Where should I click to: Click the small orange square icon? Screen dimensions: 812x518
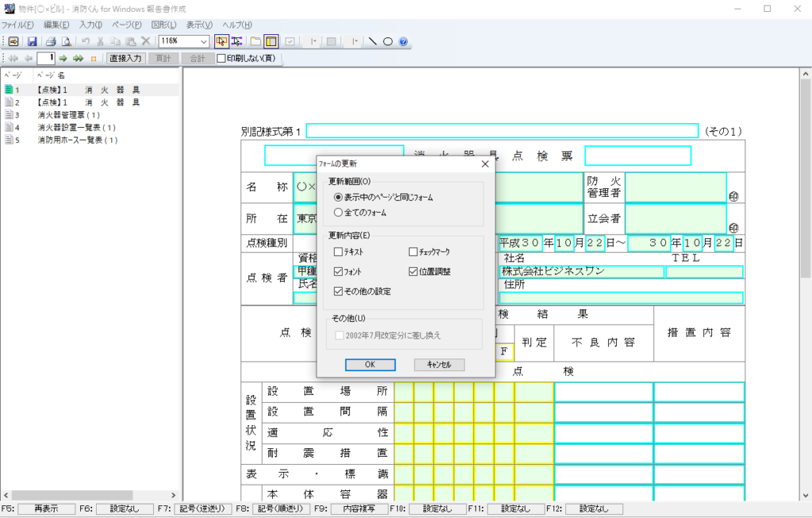pos(94,59)
